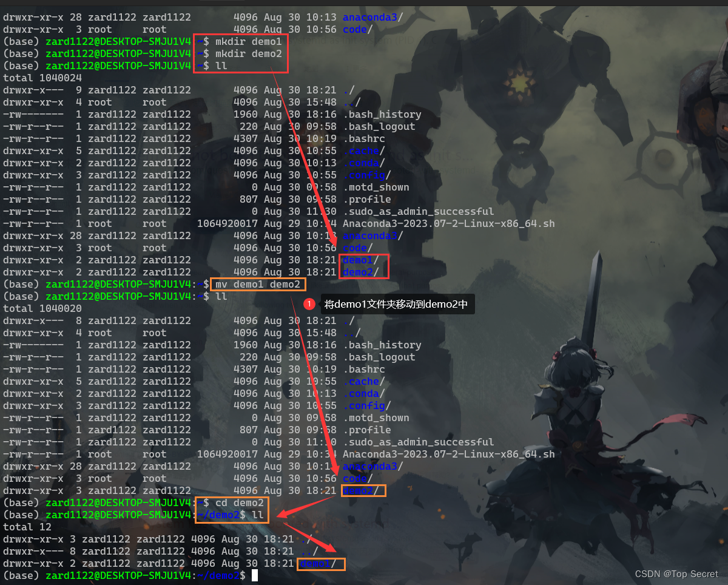Click .cache/ in the total 1040024 listing
This screenshot has width=728, height=585.
click(364, 150)
